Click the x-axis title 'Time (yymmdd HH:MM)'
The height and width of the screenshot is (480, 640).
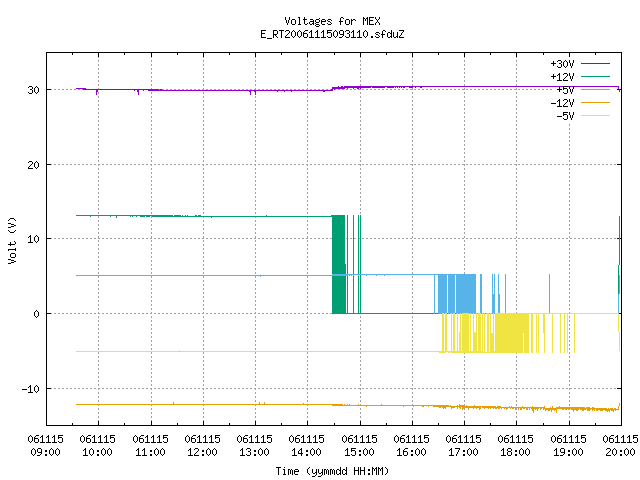click(332, 471)
